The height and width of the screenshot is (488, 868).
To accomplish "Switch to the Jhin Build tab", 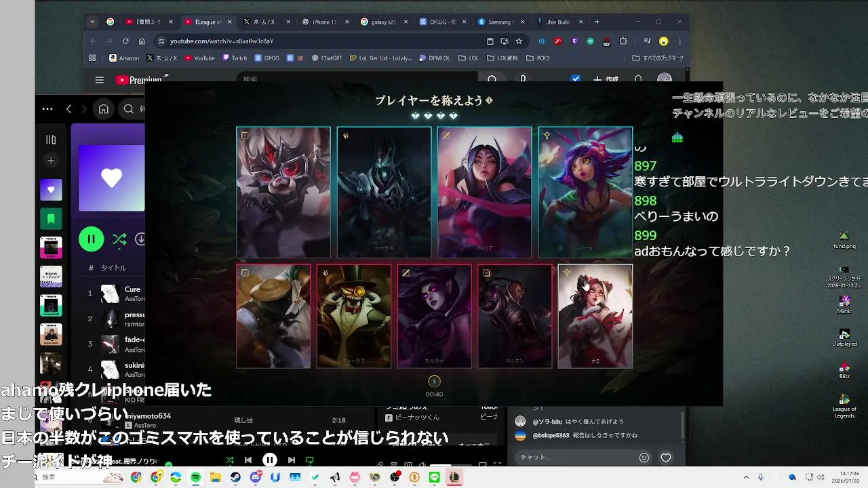I will [x=559, y=22].
